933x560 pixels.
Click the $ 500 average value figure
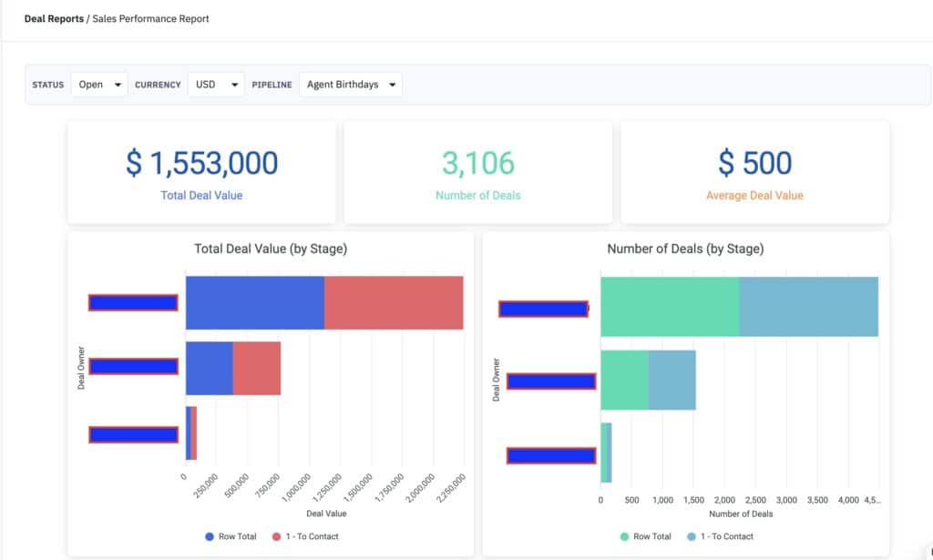755,163
